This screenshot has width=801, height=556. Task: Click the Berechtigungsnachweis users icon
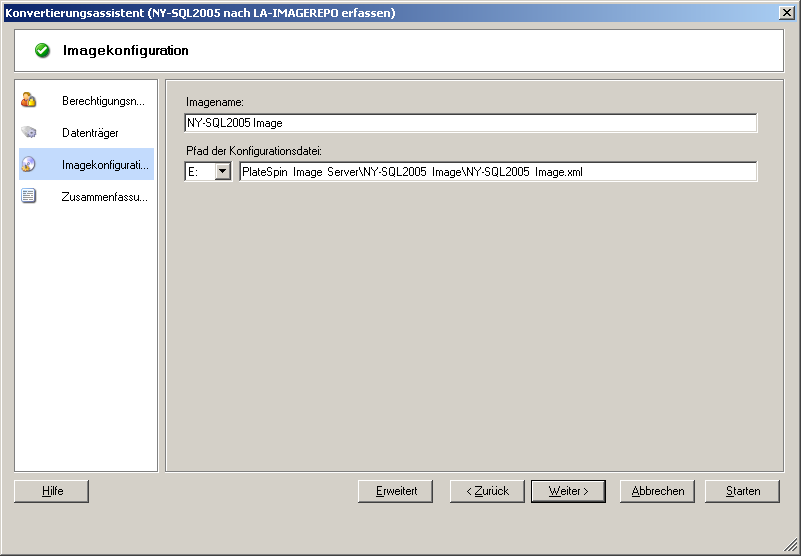click(28, 100)
